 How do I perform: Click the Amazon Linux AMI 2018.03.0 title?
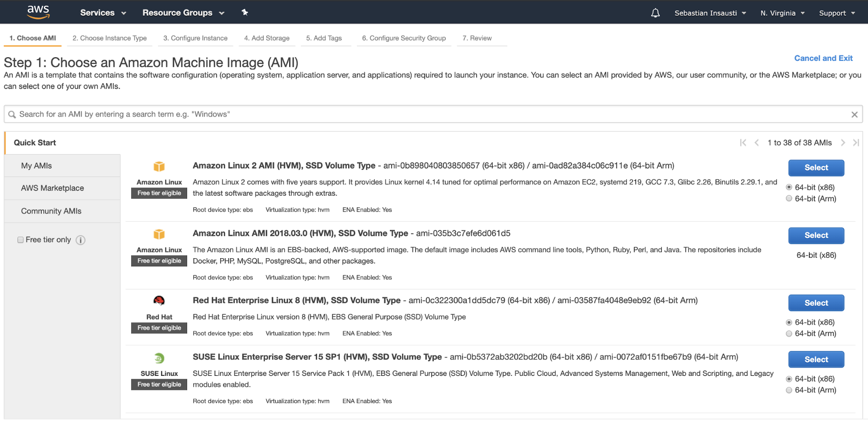(x=300, y=233)
